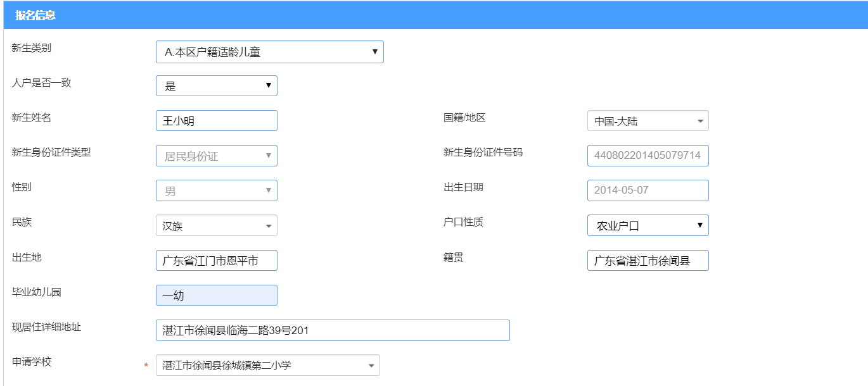Click the 籍贯 input field
The image size is (868, 386).
click(648, 261)
